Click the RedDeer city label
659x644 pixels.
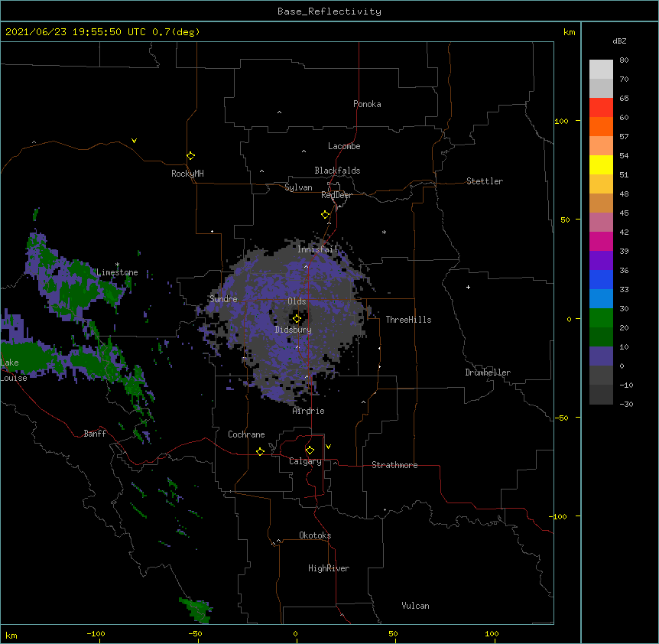pyautogui.click(x=336, y=195)
